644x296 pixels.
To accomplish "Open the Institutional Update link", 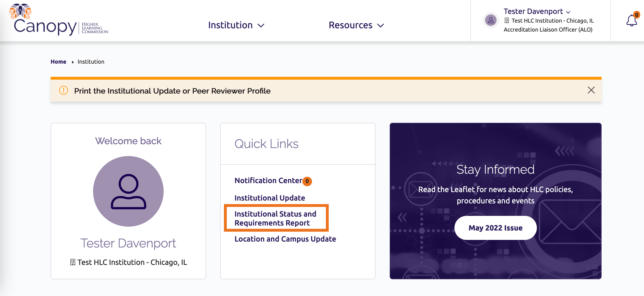I will (270, 198).
